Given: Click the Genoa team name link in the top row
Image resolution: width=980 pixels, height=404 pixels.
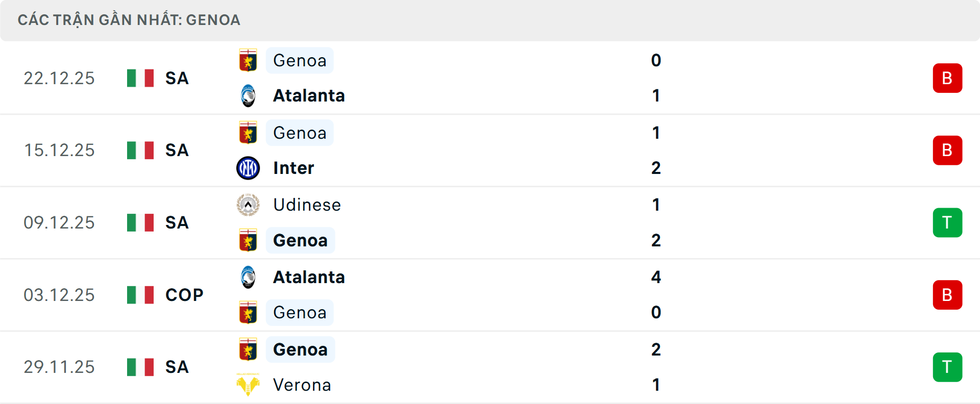Looking at the screenshot, I should point(300,60).
